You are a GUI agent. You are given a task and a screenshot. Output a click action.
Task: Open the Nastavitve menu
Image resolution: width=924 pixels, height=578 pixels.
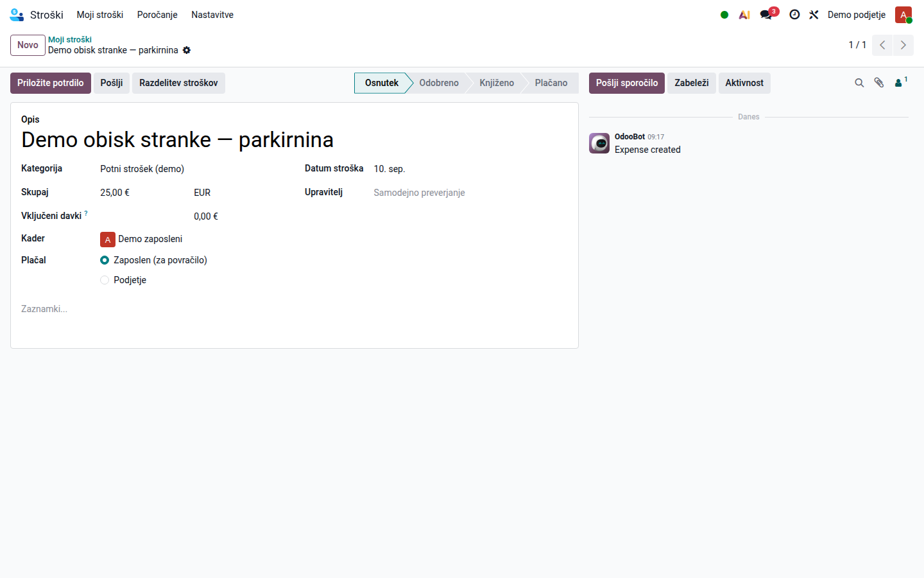pyautogui.click(x=212, y=15)
